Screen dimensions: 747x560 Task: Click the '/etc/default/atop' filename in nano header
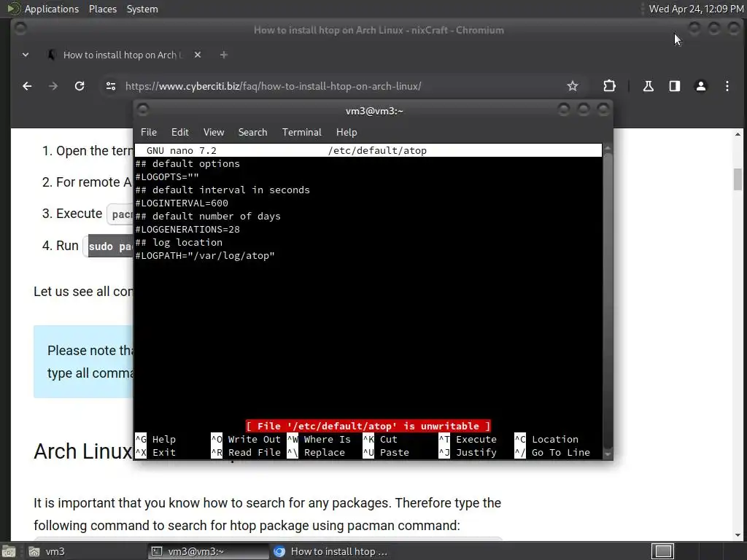point(377,150)
